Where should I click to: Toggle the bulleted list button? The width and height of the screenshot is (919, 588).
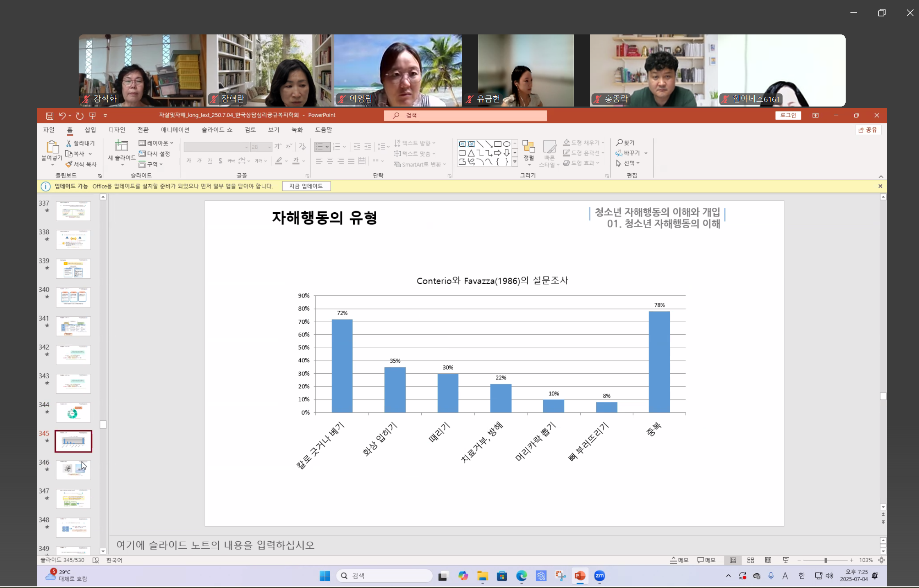tap(320, 147)
